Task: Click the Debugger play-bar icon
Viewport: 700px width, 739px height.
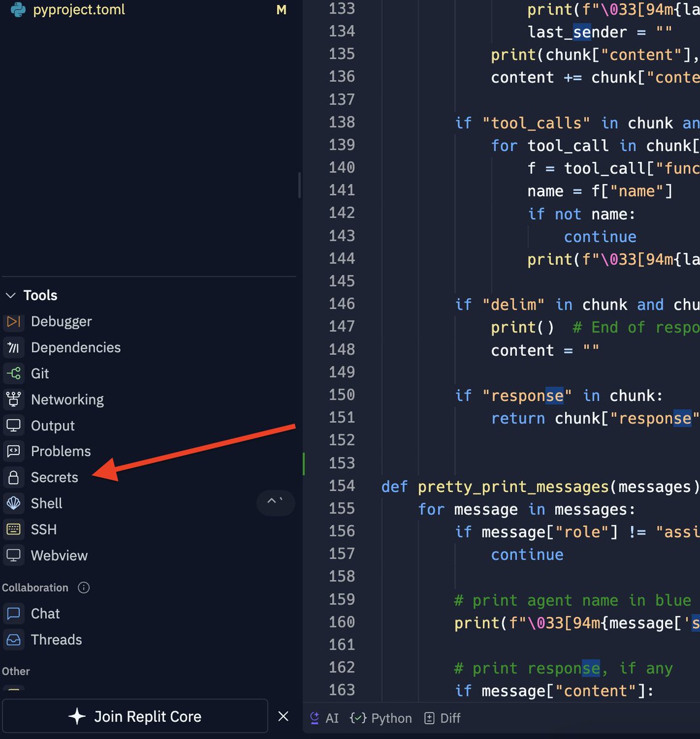Action: [x=14, y=321]
